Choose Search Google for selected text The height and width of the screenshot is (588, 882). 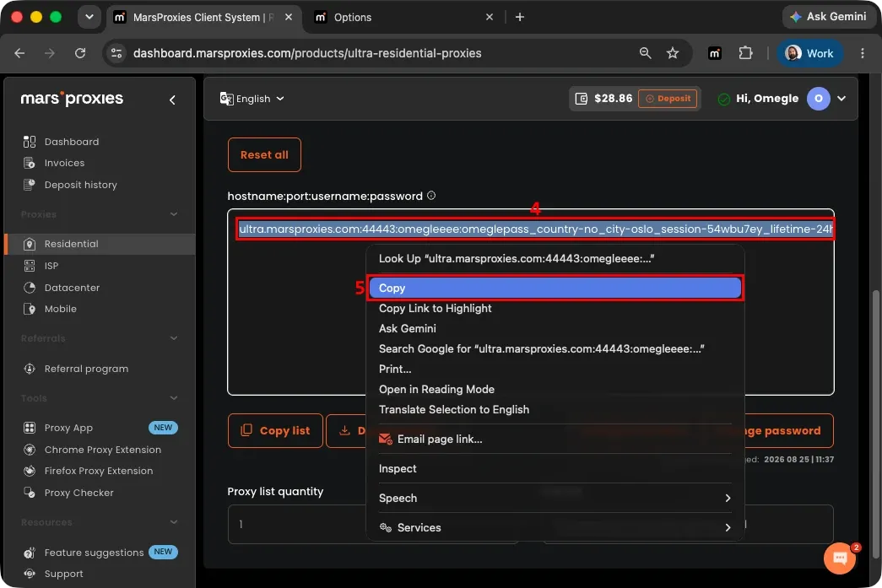pyautogui.click(x=555, y=348)
